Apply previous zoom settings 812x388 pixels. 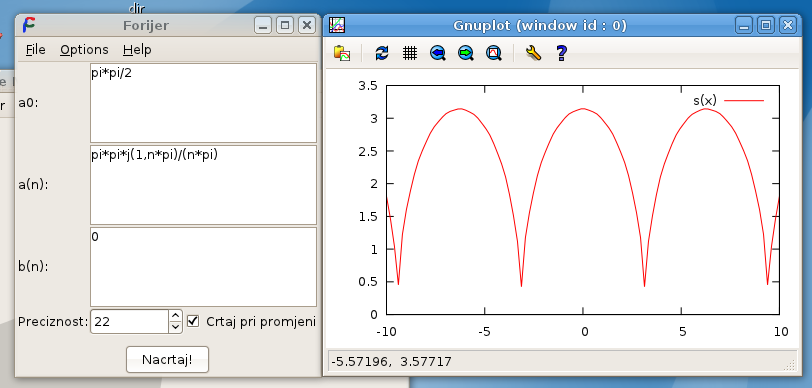[438, 53]
